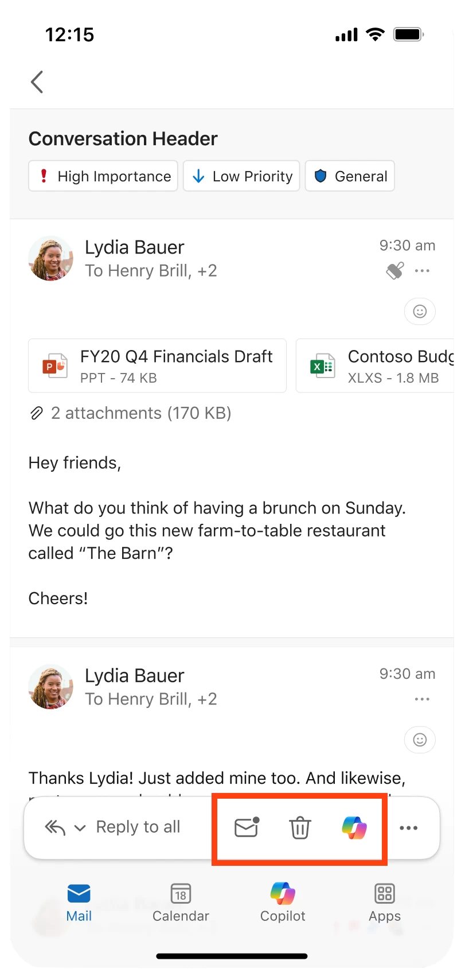Click Reply to all button
Viewport: 469px width, 980px height.
pyautogui.click(x=138, y=827)
